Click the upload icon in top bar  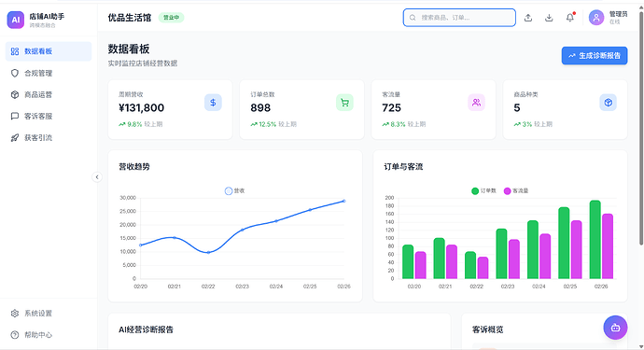tap(528, 18)
